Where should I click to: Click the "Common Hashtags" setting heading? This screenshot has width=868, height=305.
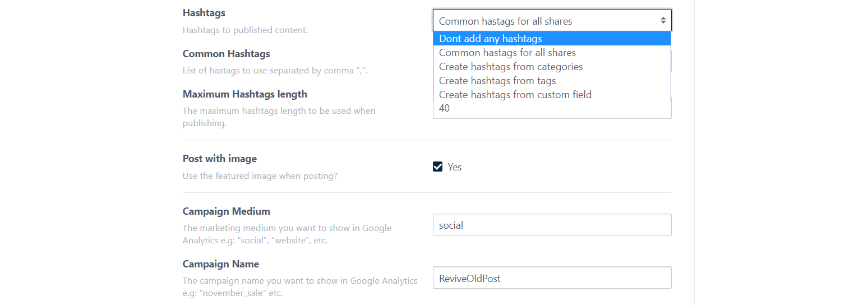(x=227, y=54)
